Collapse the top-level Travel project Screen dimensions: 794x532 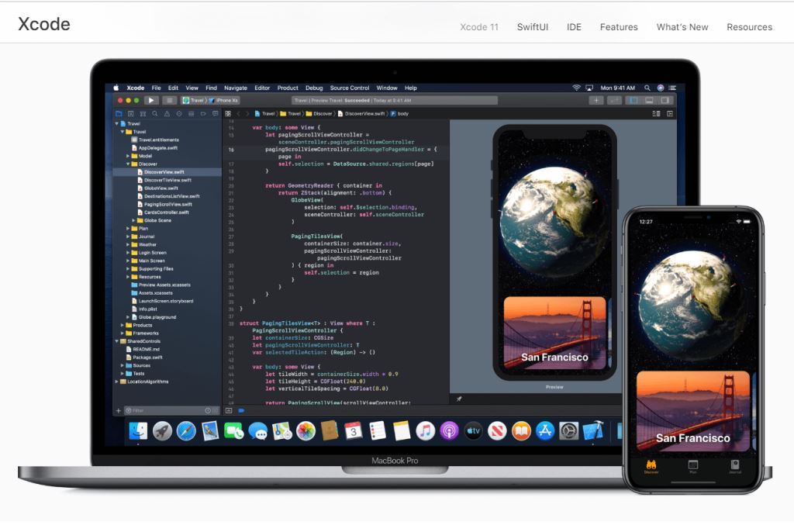click(117, 123)
